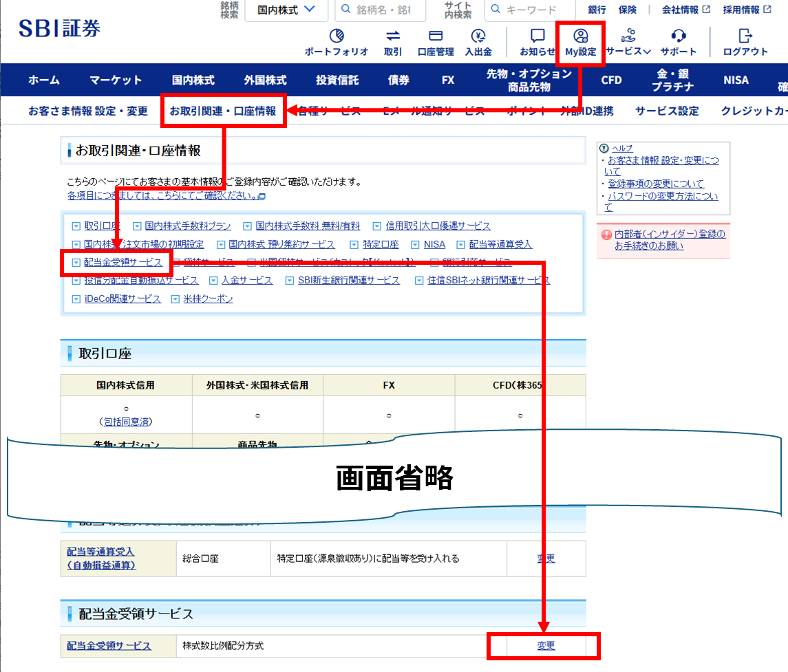Open パスワードの変更方法について help link
788x672 pixels.
click(662, 202)
